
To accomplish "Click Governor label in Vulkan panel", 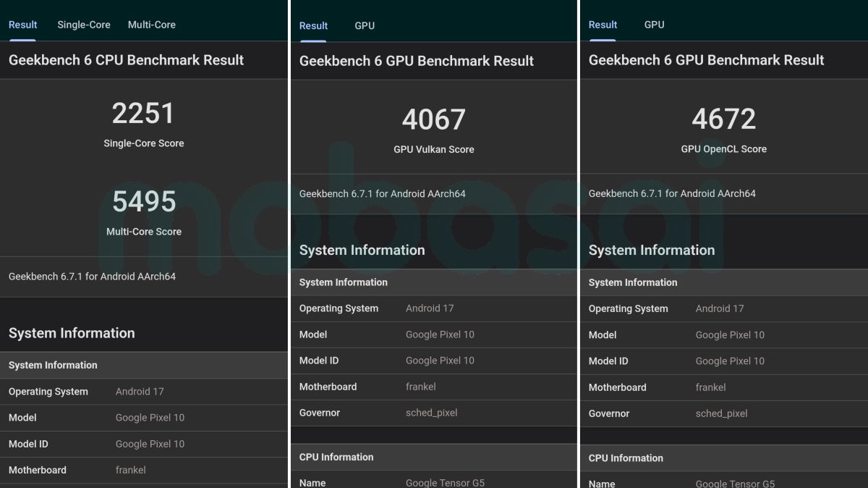I will [320, 413].
